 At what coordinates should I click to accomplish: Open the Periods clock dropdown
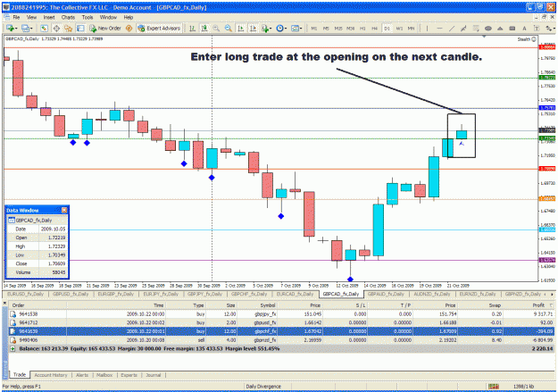point(281,28)
